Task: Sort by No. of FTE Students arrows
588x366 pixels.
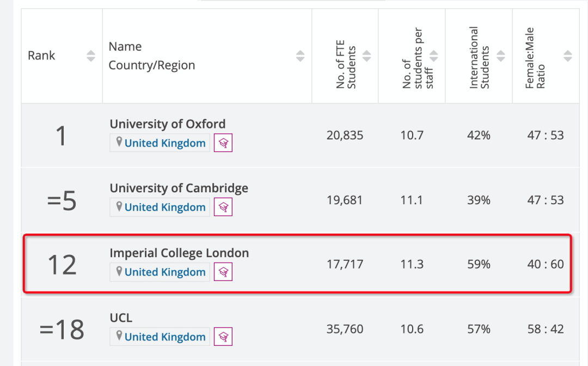Action: coord(367,56)
